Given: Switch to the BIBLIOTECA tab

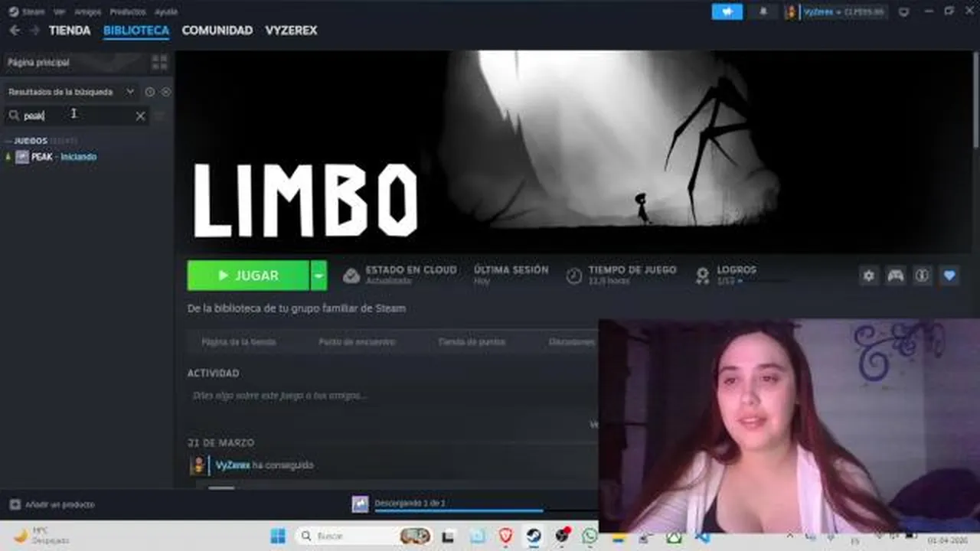Looking at the screenshot, I should pos(136,31).
